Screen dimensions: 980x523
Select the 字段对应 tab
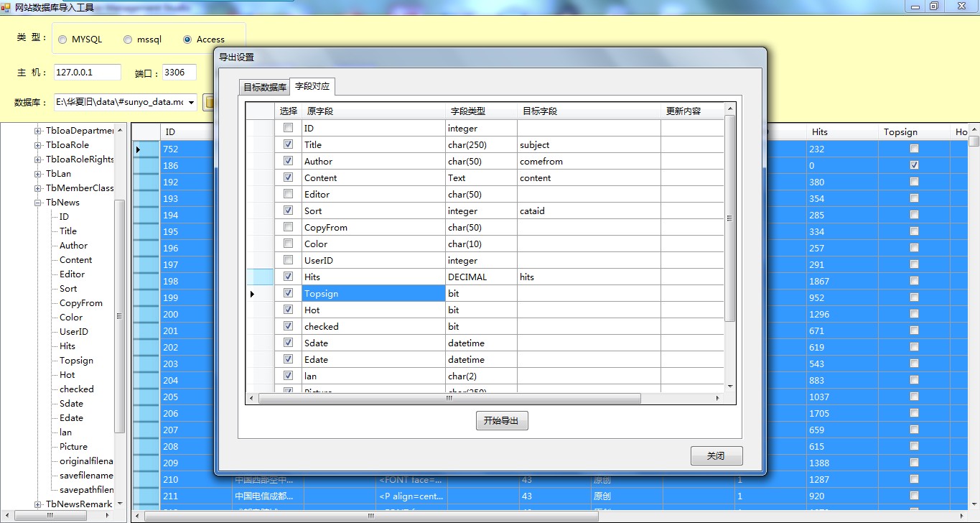312,86
